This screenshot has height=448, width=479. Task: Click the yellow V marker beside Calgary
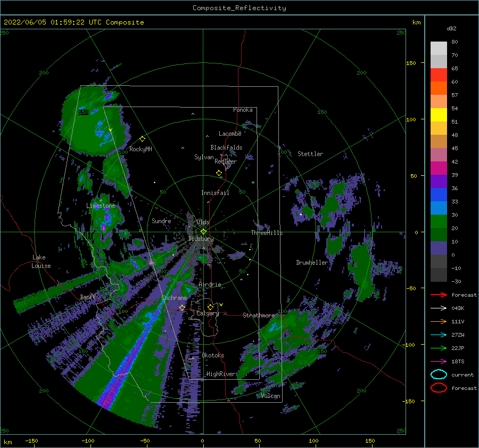[x=221, y=305]
